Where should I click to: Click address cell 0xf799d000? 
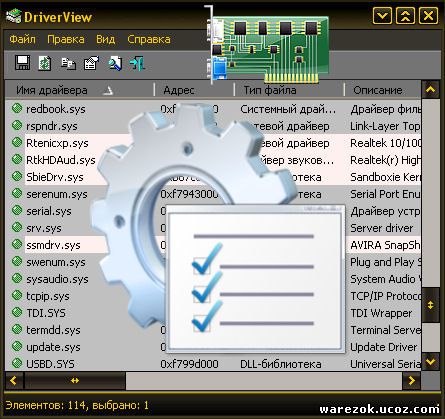(189, 364)
